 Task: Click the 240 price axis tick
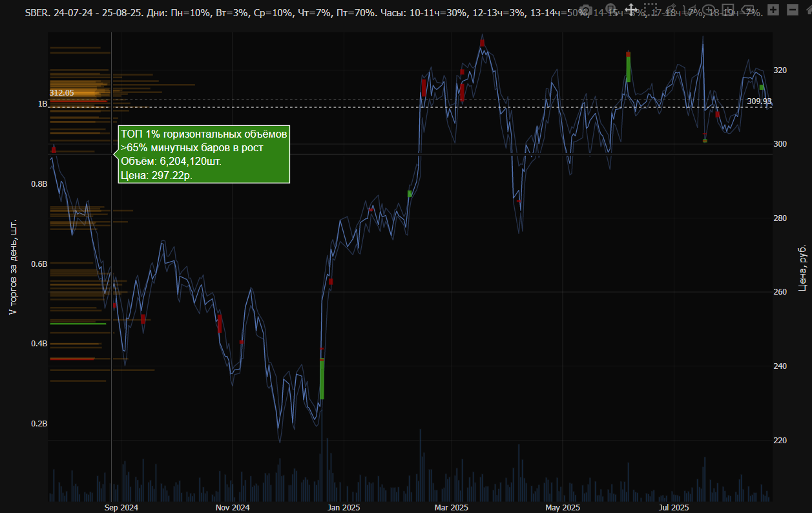click(x=780, y=366)
